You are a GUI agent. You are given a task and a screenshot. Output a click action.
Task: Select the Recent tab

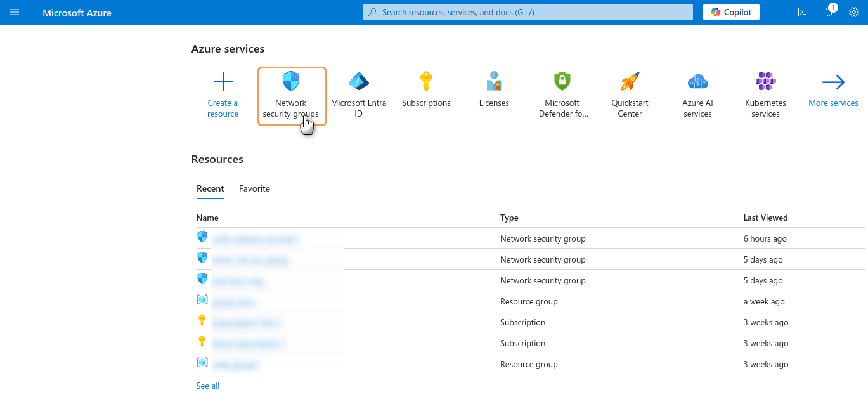pos(210,188)
